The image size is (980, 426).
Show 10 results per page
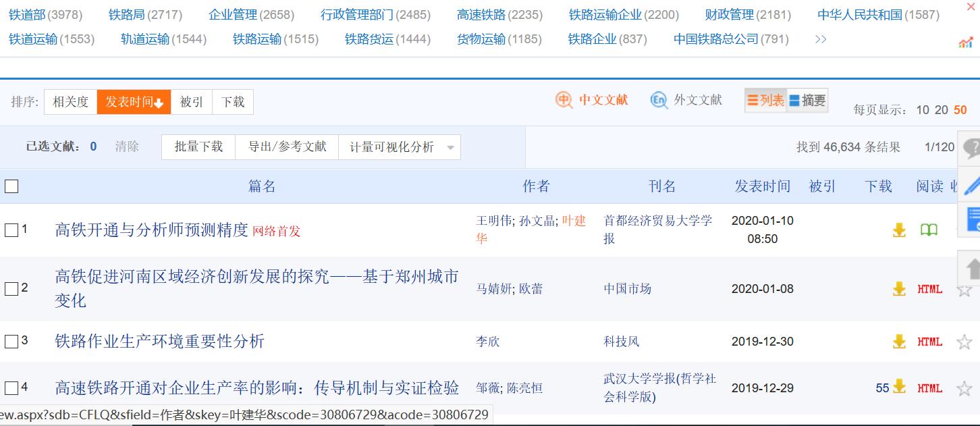tap(923, 110)
